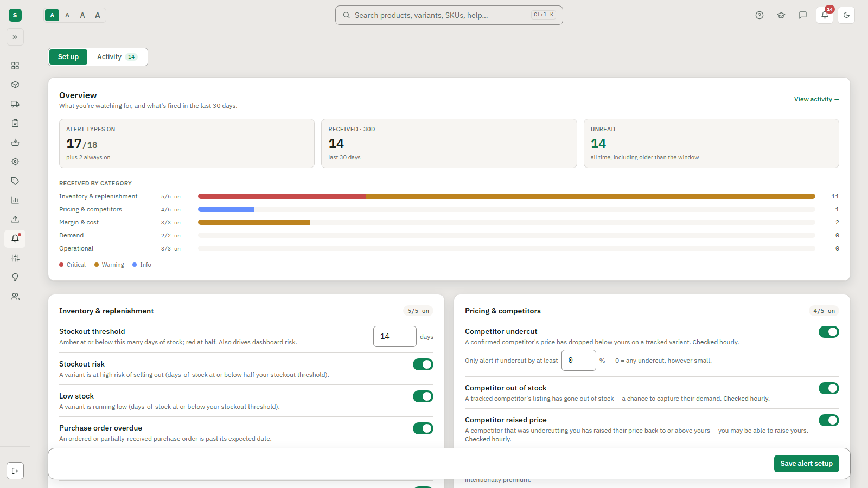This screenshot has height=488, width=868.
Task: Expand the sidebar with the double-chevron button
Action: point(15,37)
